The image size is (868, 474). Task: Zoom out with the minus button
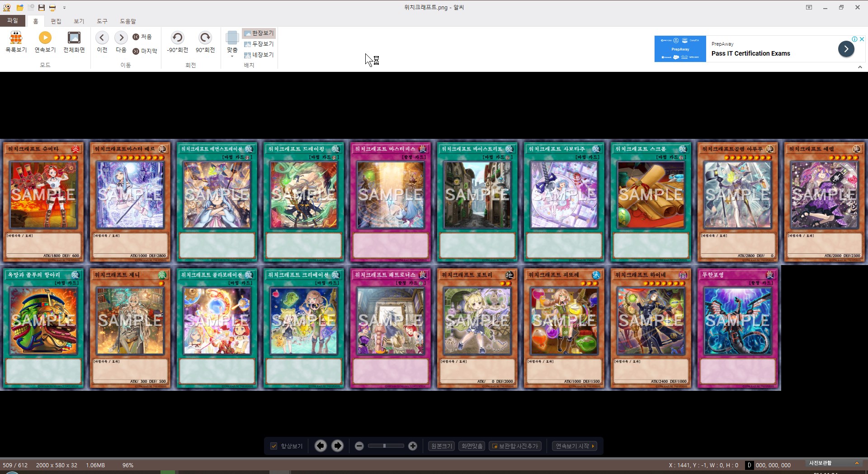pos(359,446)
